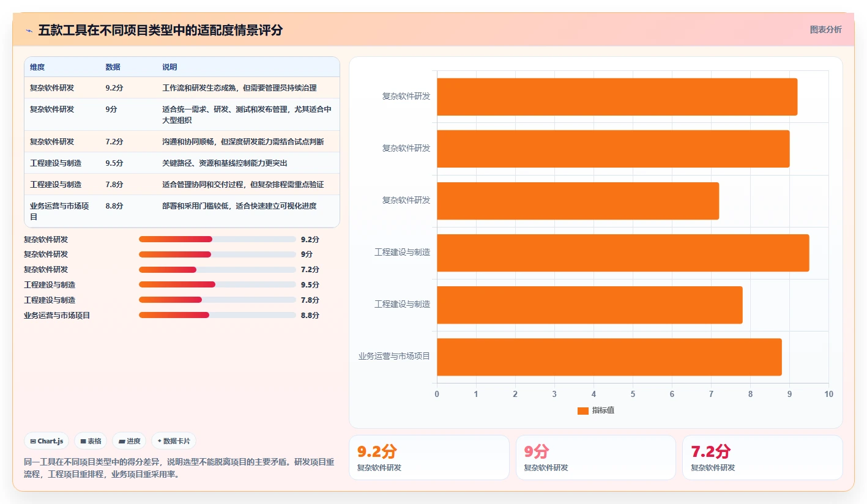Click the sparkline icon beside the page title

29,30
